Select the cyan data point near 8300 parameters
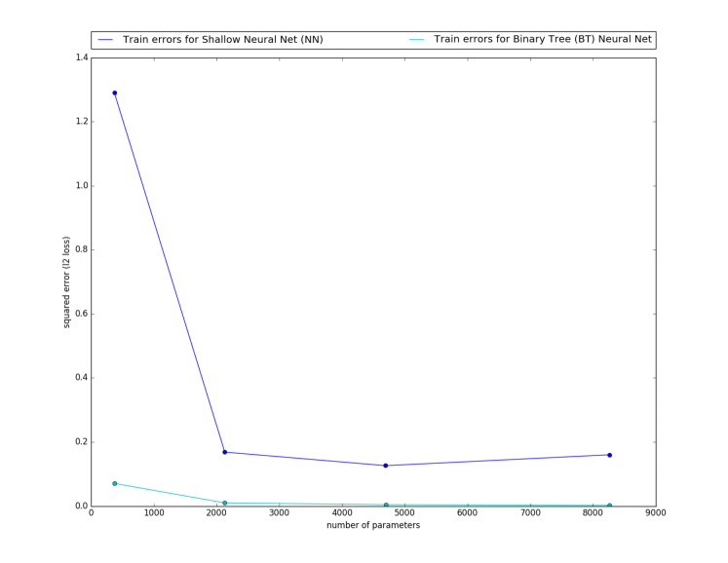The width and height of the screenshot is (728, 563). point(610,506)
